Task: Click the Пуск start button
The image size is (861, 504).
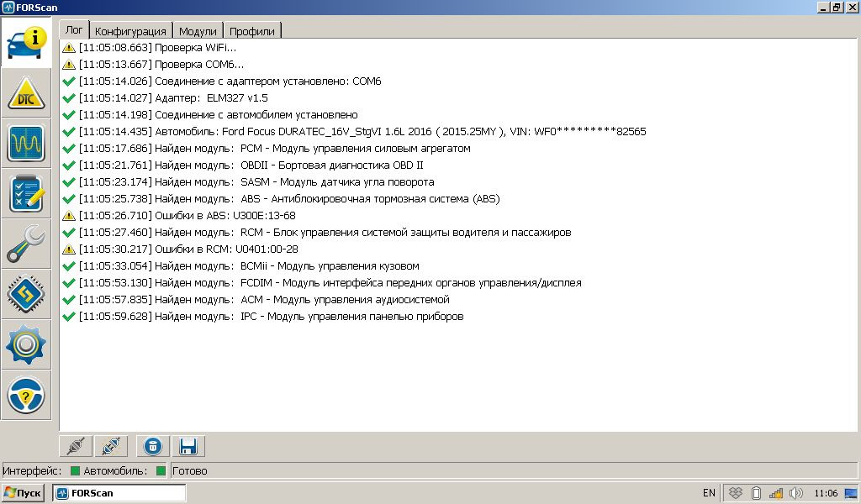Action: 23,493
